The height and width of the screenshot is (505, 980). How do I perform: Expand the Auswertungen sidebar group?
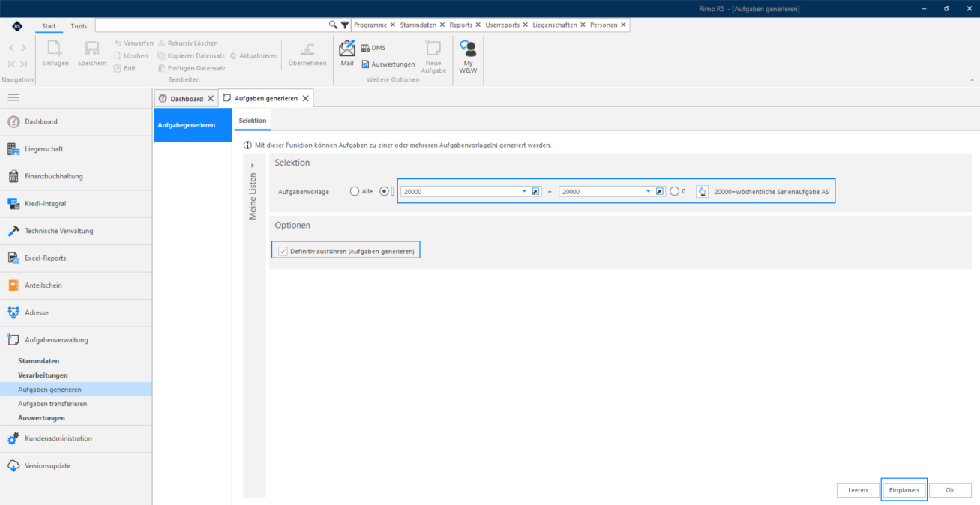pos(41,418)
